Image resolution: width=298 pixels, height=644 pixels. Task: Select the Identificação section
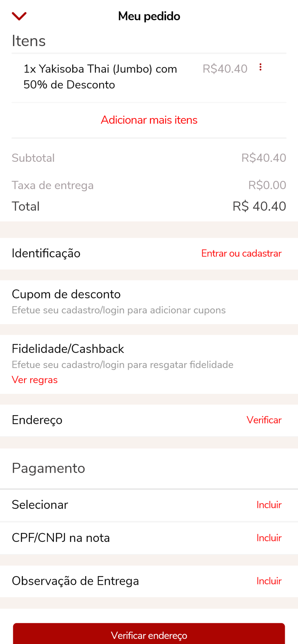click(x=46, y=253)
